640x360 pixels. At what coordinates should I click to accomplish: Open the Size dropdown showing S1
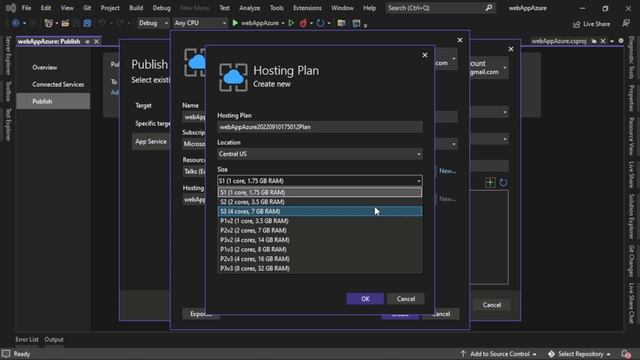320,181
